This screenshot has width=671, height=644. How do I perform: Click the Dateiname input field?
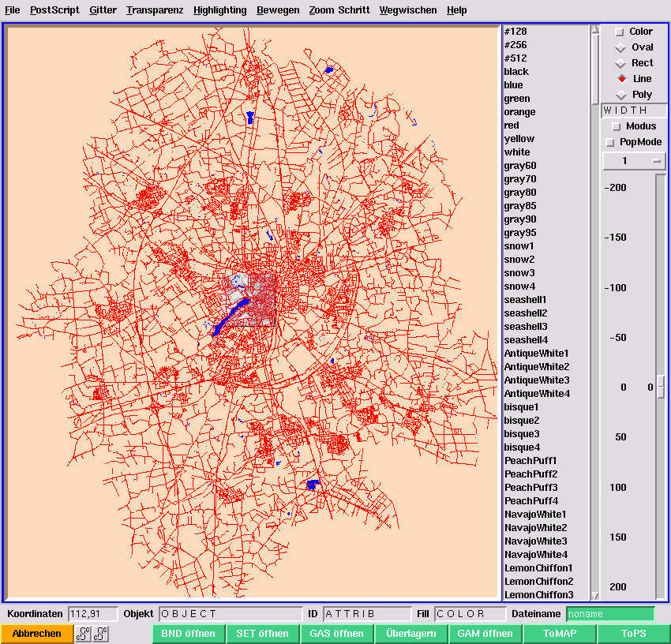pyautogui.click(x=609, y=614)
